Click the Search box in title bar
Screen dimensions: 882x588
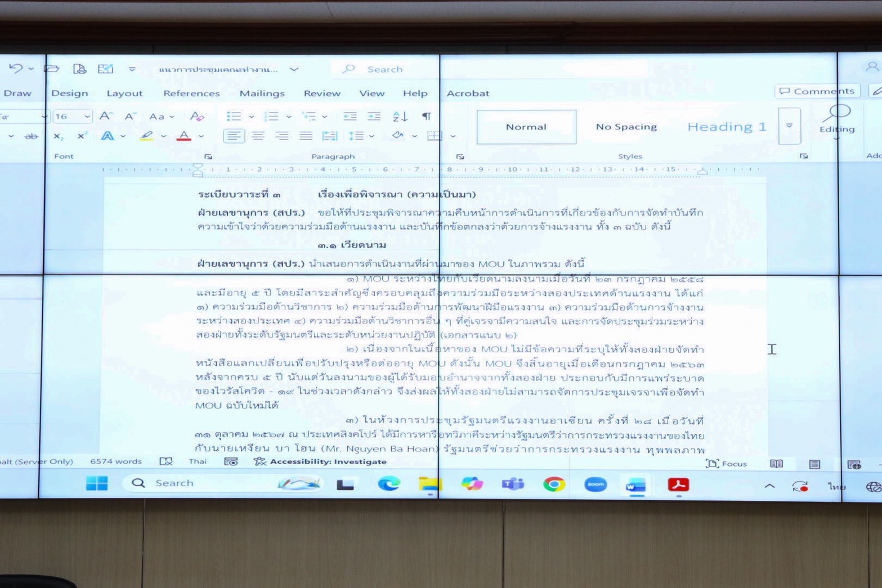coord(384,69)
